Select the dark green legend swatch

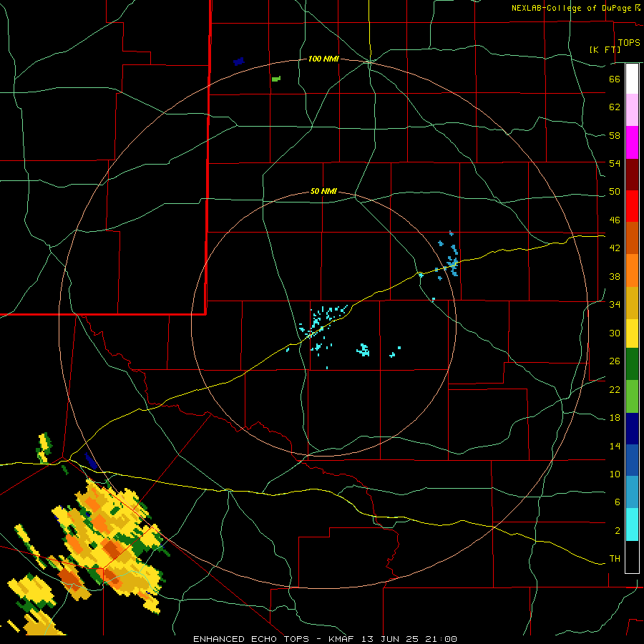click(x=632, y=364)
